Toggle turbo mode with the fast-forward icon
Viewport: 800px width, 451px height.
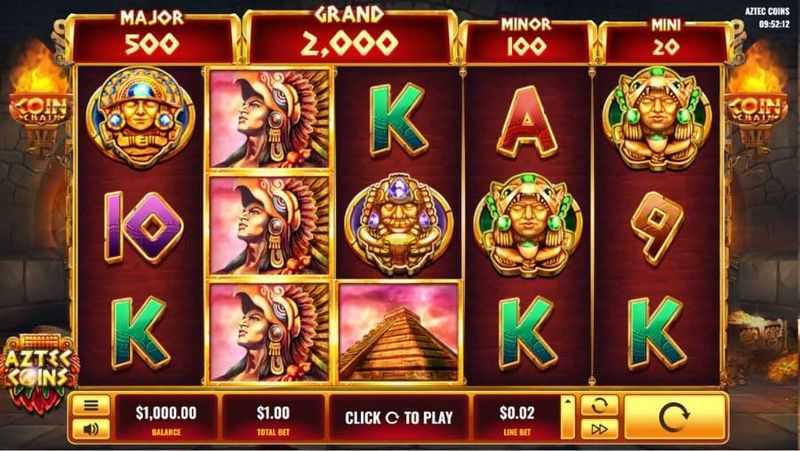[x=599, y=430]
